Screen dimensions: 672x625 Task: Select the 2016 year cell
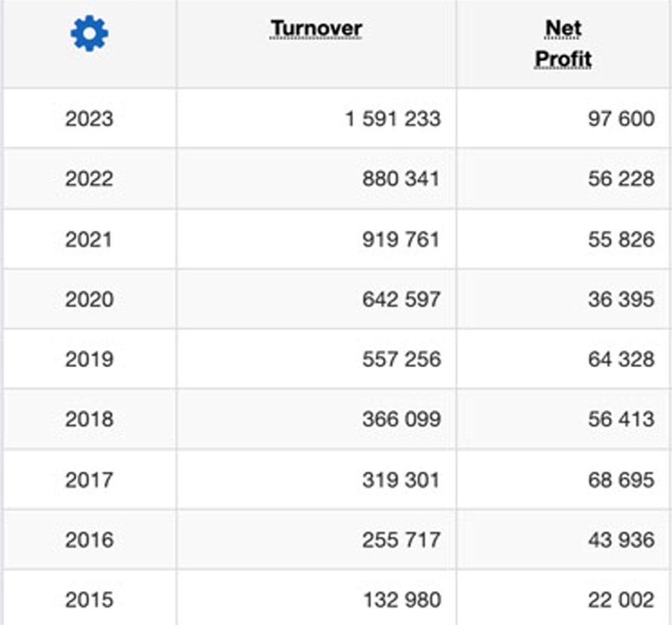[x=89, y=540]
